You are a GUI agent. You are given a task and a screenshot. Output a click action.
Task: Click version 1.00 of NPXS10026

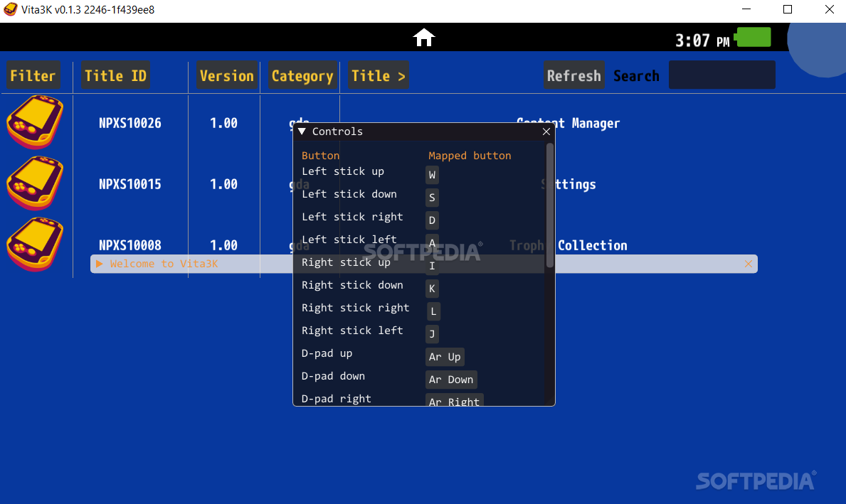(x=224, y=124)
